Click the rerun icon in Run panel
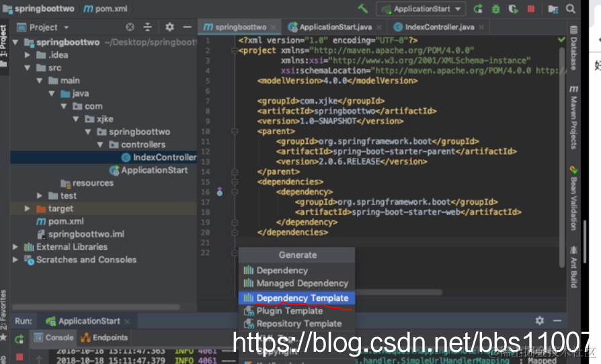This screenshot has height=364, width=601. pos(19,338)
